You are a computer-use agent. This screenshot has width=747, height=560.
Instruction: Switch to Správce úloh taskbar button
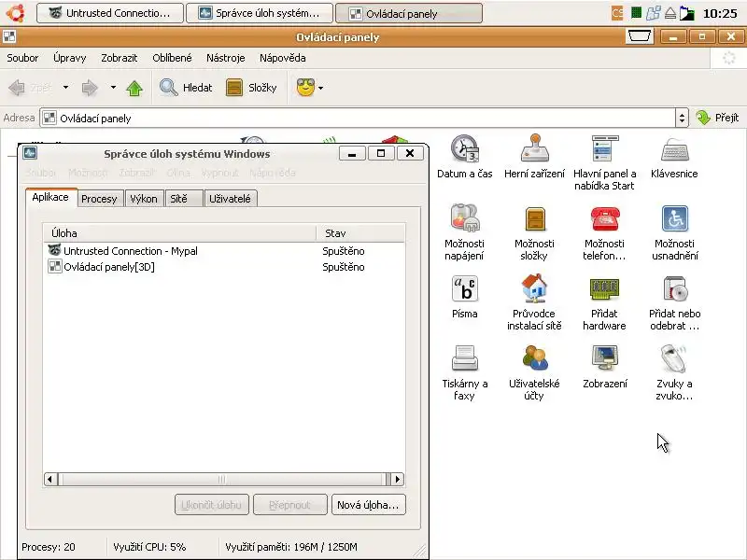coord(260,13)
